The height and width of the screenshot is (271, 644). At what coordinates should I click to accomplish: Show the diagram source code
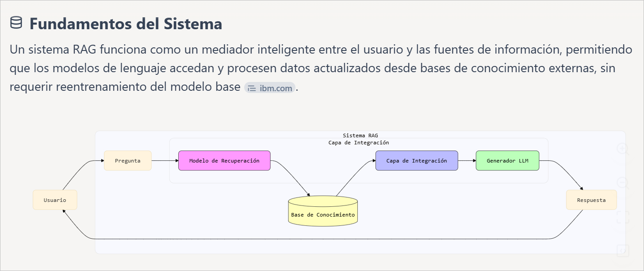[x=623, y=251]
